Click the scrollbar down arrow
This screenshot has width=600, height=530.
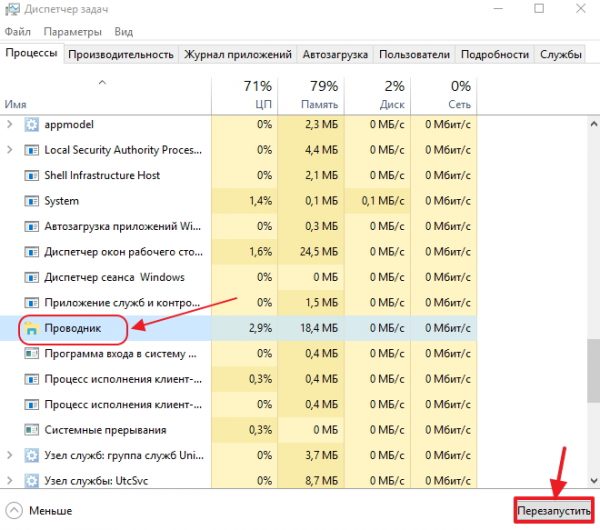click(x=594, y=480)
